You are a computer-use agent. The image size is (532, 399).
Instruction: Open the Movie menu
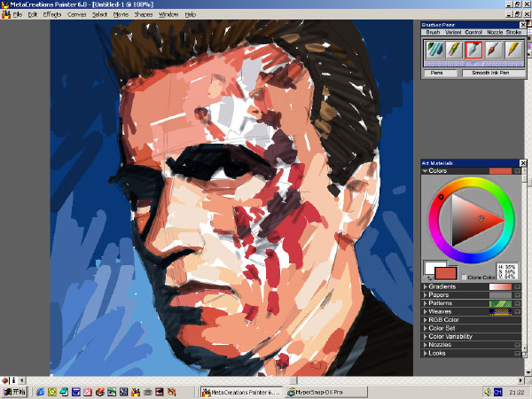click(121, 14)
